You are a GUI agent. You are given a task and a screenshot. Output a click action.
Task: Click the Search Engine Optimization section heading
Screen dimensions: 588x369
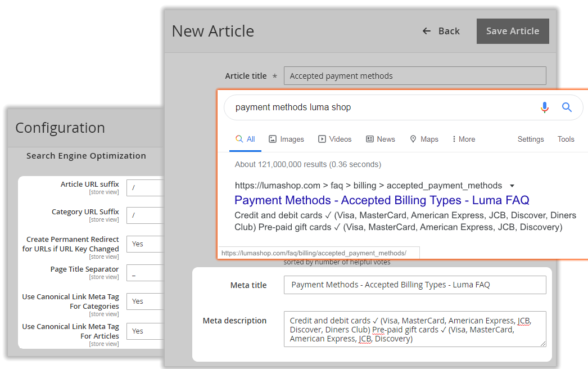[86, 156]
